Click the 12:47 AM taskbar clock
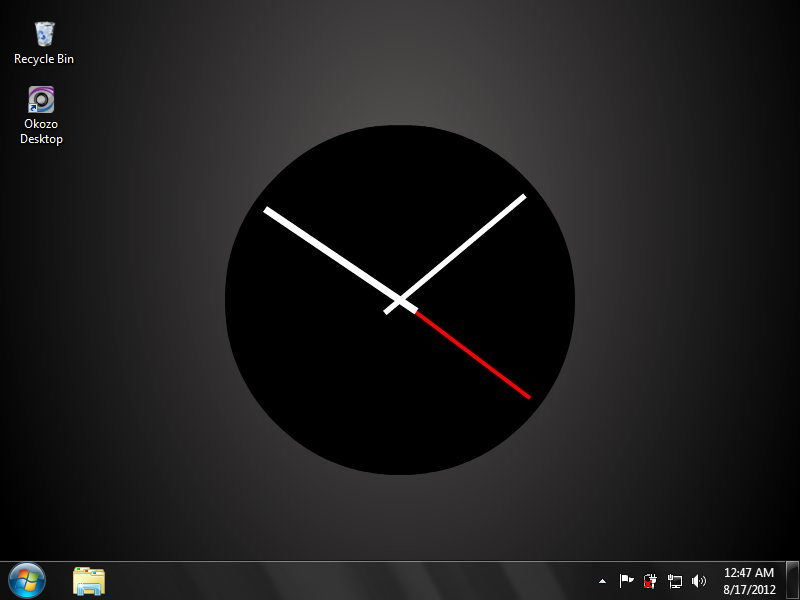Image resolution: width=800 pixels, height=600 pixels. [x=749, y=572]
